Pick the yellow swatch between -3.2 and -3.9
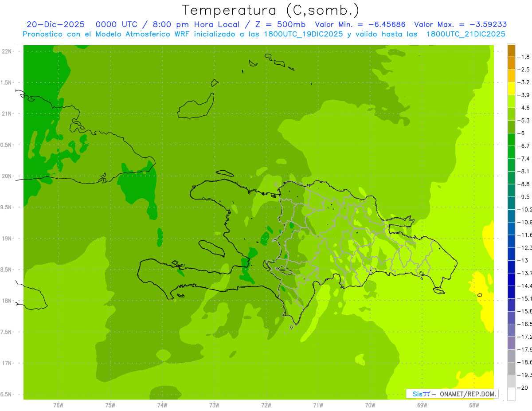Image resolution: width=532 pixels, height=411 pixels. (511, 89)
